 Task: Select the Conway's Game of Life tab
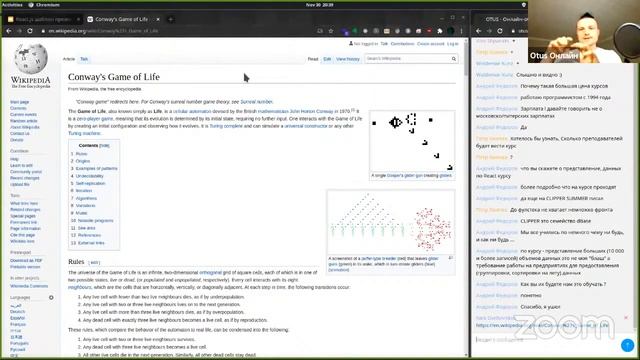pos(122,19)
